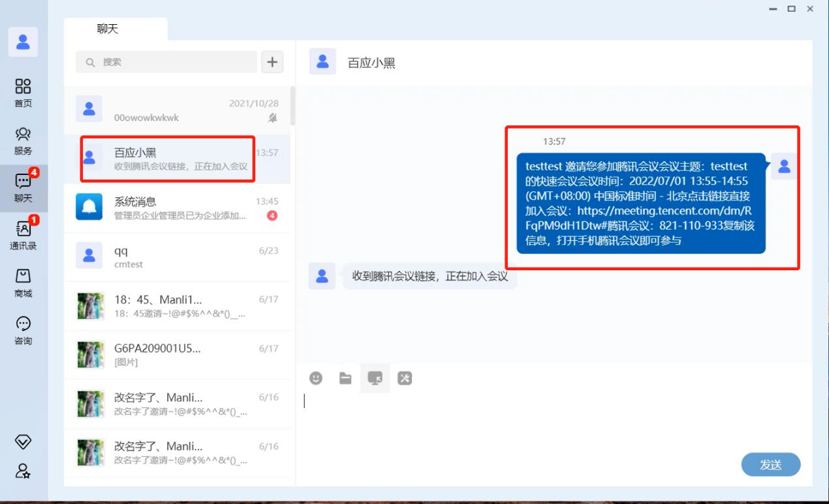Click the 00owowkwkwk preview text

(146, 118)
